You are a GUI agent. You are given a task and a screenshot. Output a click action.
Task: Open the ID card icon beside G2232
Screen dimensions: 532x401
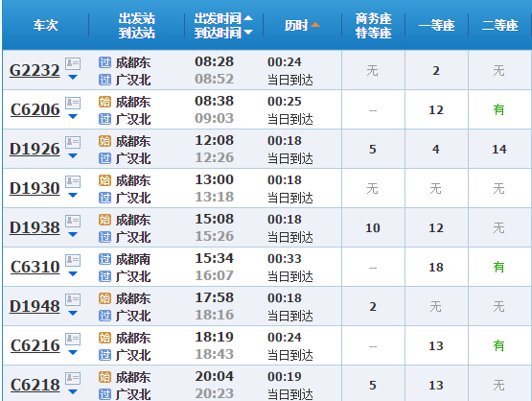coord(73,63)
